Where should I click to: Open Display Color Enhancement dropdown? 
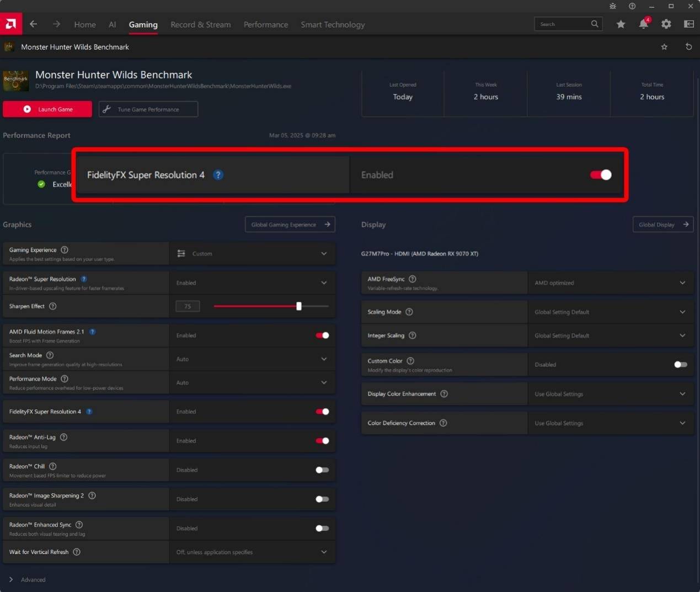pyautogui.click(x=611, y=394)
